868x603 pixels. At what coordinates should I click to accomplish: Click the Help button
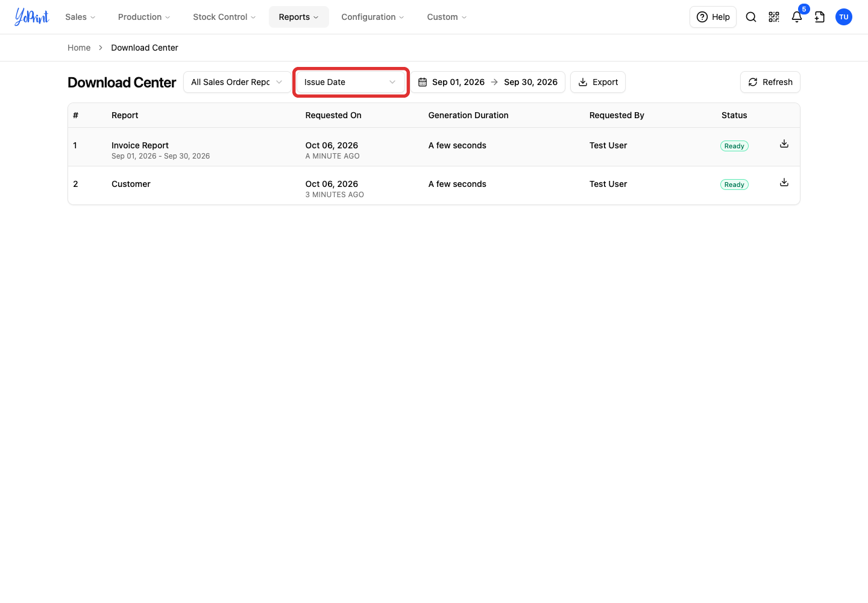point(713,17)
